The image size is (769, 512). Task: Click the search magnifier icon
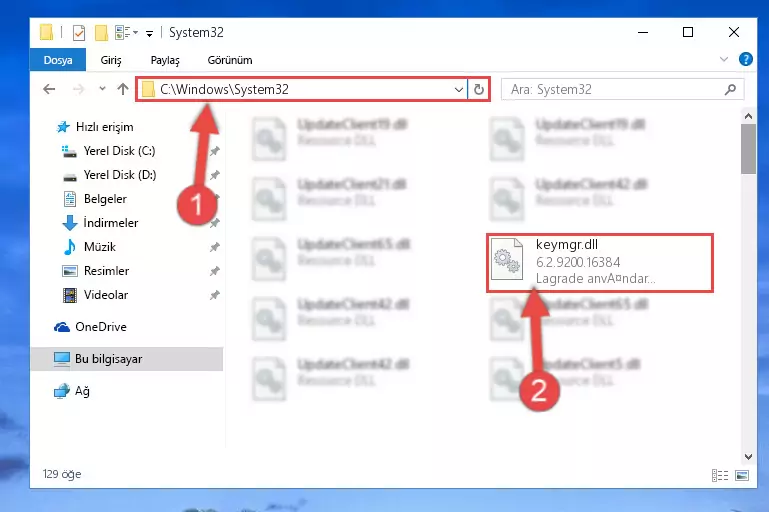click(x=730, y=89)
